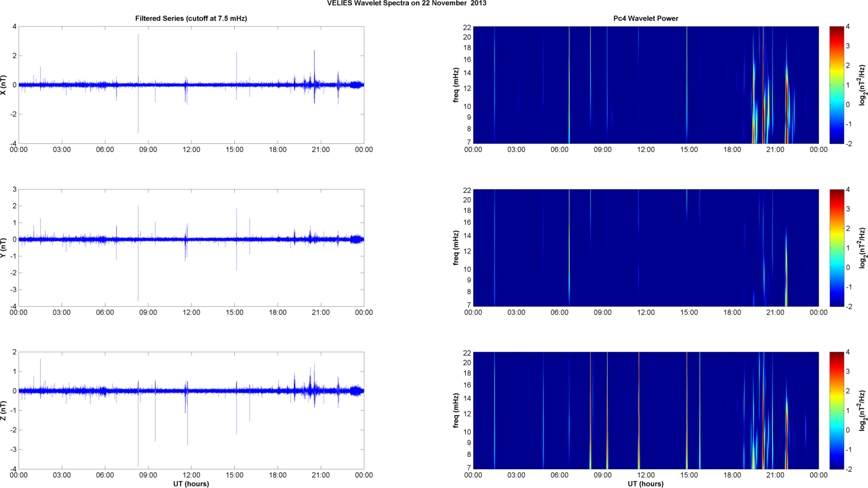Viewport: 868px width, 488px height.
Task: Select the Filtered Series plot title
Action: [x=191, y=18]
